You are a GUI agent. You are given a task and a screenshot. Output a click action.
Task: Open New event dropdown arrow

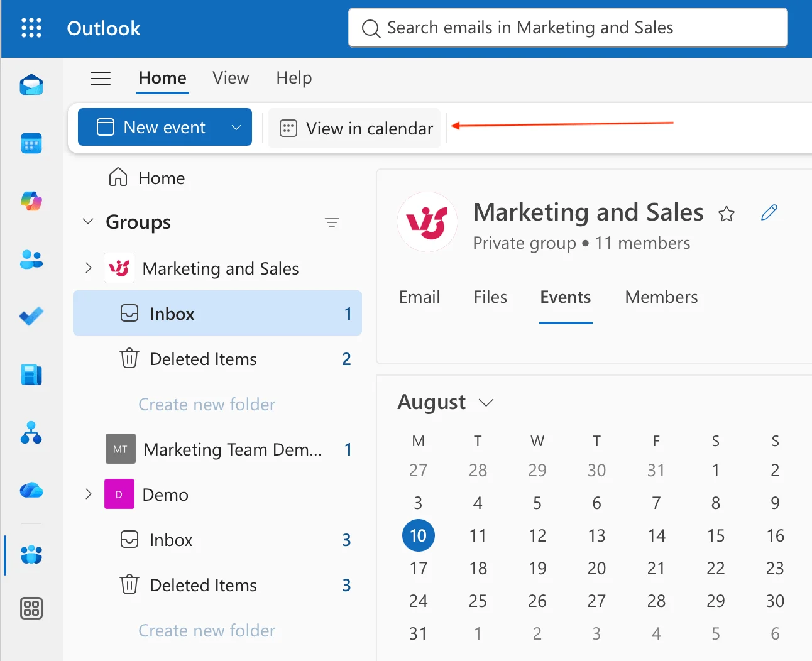pyautogui.click(x=236, y=128)
